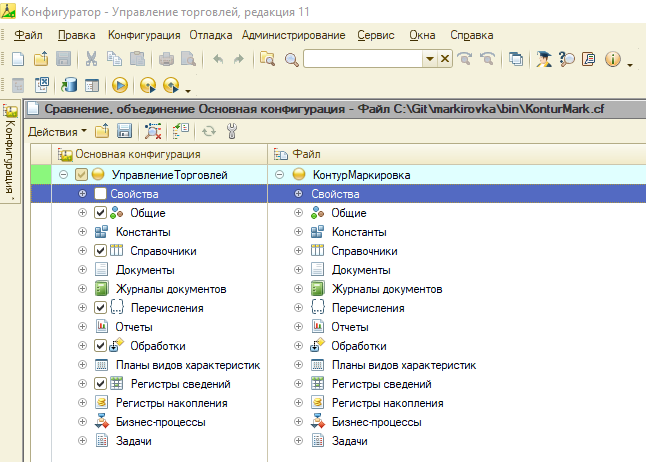
Task: Click inside the toolbar search input field
Action: click(x=363, y=59)
